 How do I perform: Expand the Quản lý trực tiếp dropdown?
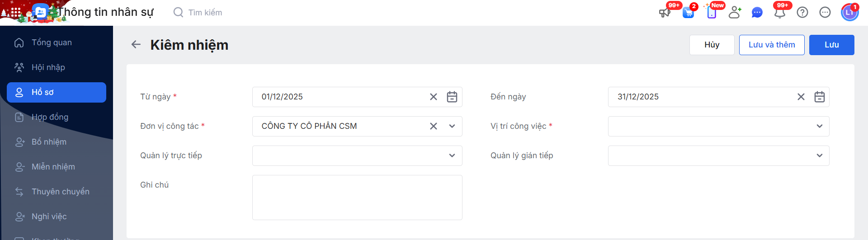[x=452, y=155]
